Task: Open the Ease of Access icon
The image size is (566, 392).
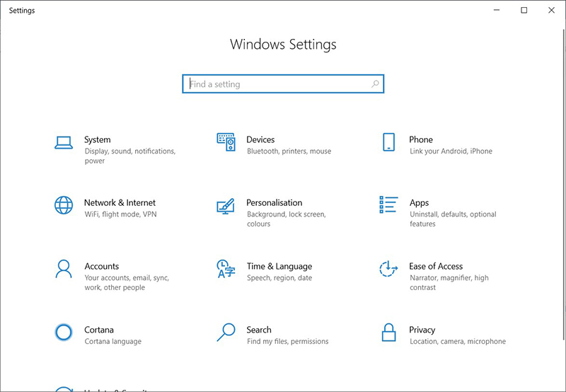Action: pos(388,269)
